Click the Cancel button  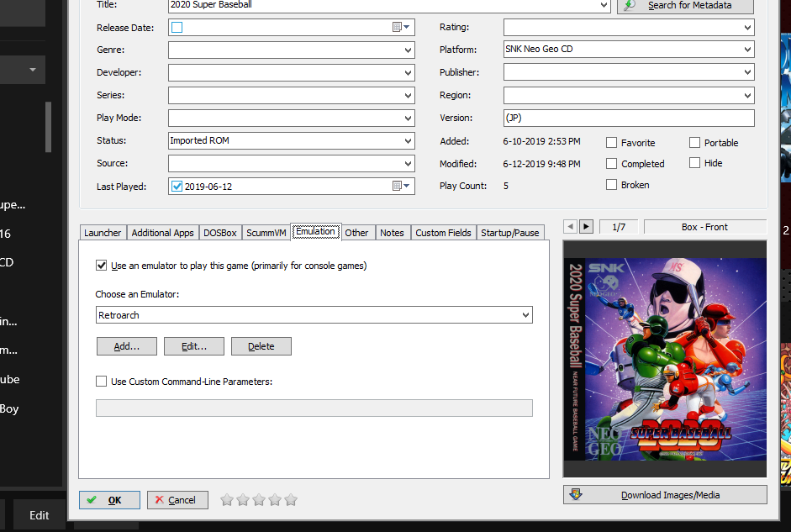coord(177,500)
